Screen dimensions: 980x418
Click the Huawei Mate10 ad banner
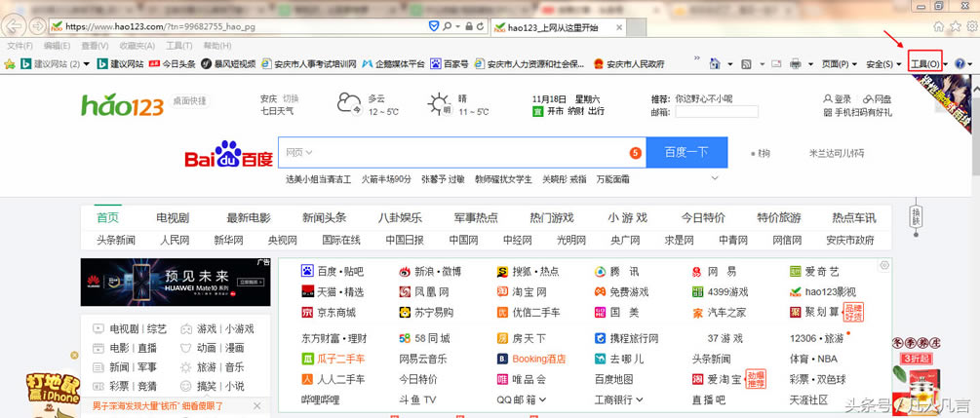tap(176, 282)
